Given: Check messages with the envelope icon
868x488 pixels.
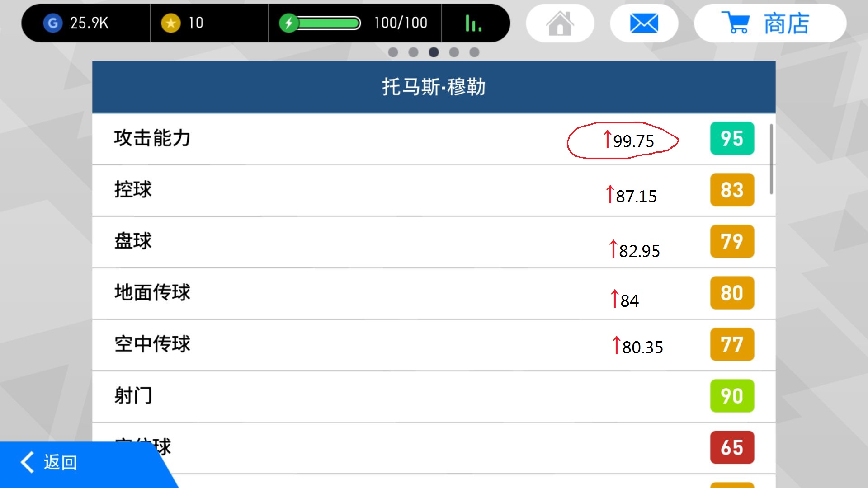Looking at the screenshot, I should click(644, 23).
